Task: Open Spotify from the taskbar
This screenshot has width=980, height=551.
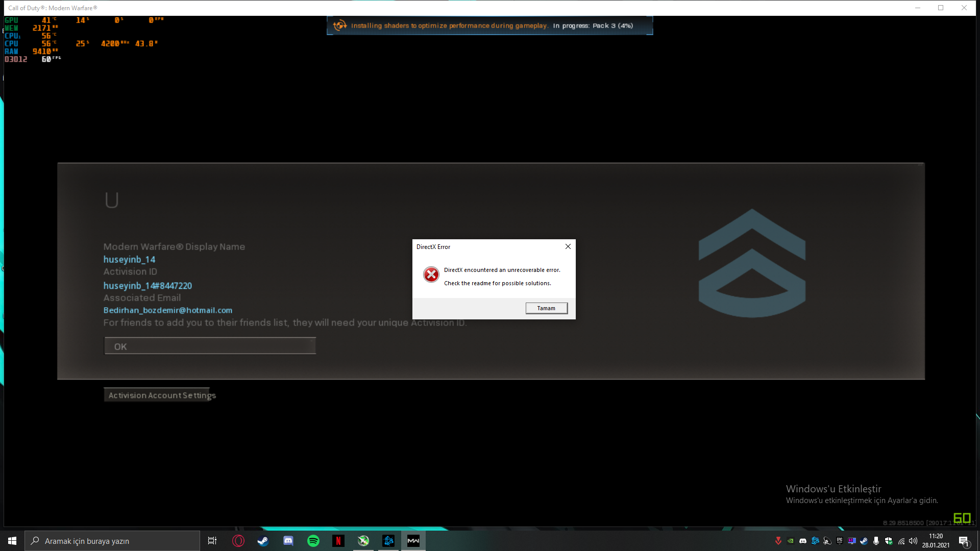Action: pos(313,541)
